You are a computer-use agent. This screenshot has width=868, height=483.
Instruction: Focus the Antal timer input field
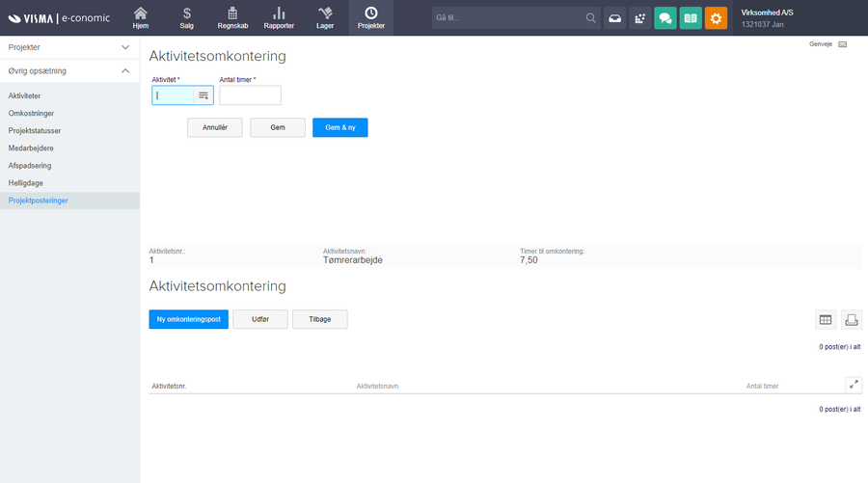coord(250,95)
